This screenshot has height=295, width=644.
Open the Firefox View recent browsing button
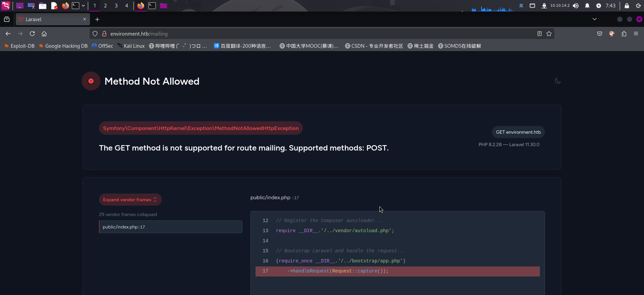(x=7, y=19)
